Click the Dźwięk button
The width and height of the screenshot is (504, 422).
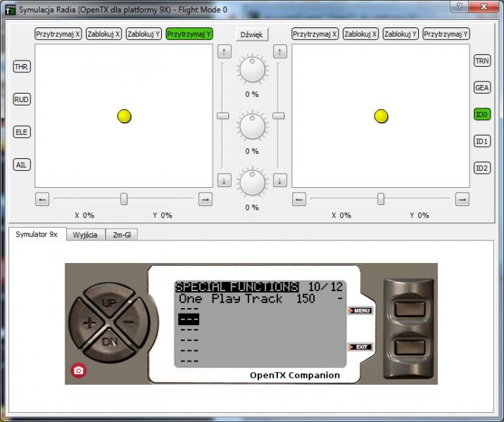click(x=252, y=34)
